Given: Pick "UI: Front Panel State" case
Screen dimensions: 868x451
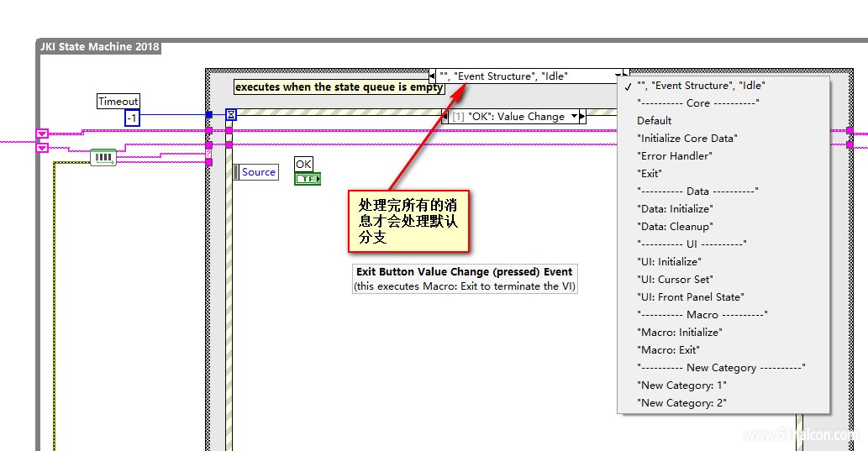Looking at the screenshot, I should (690, 297).
